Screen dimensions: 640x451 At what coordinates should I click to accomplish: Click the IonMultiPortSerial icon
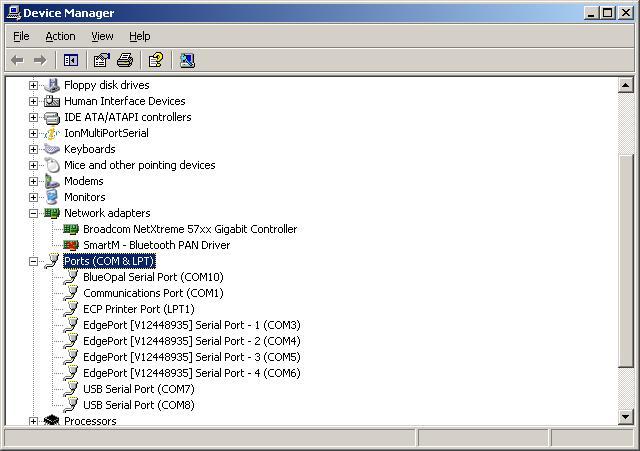tap(52, 133)
